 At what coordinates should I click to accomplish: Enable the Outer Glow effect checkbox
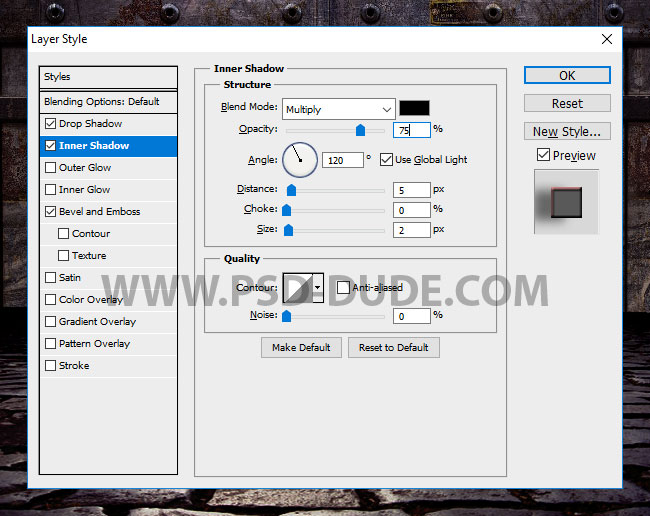pos(51,168)
